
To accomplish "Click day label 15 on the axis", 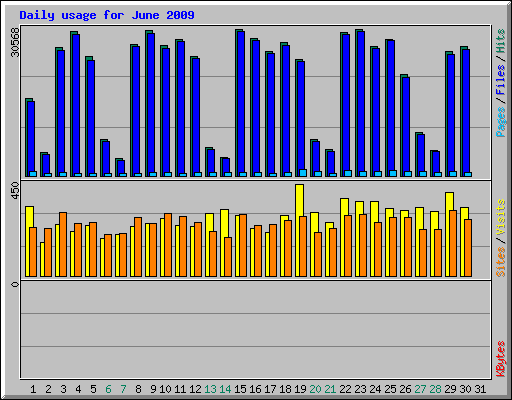I will coord(240,389).
